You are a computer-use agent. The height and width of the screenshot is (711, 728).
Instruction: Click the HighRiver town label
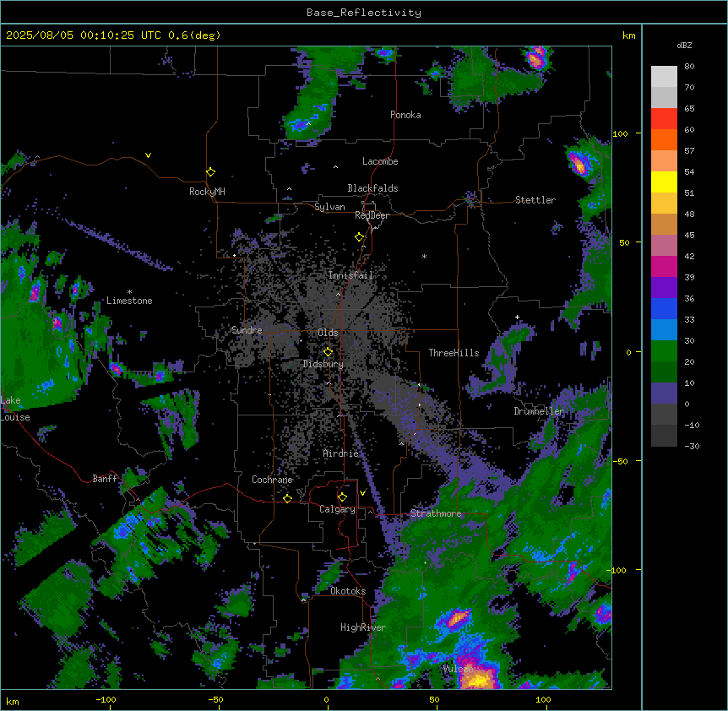[x=363, y=627]
